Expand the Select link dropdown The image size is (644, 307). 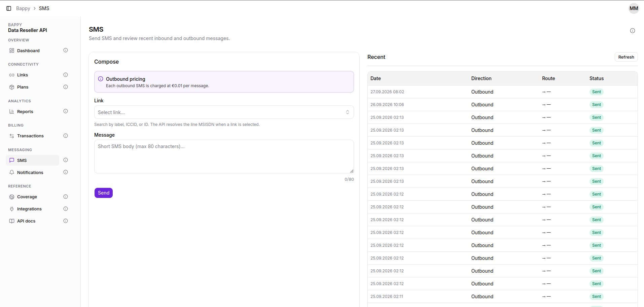(224, 112)
